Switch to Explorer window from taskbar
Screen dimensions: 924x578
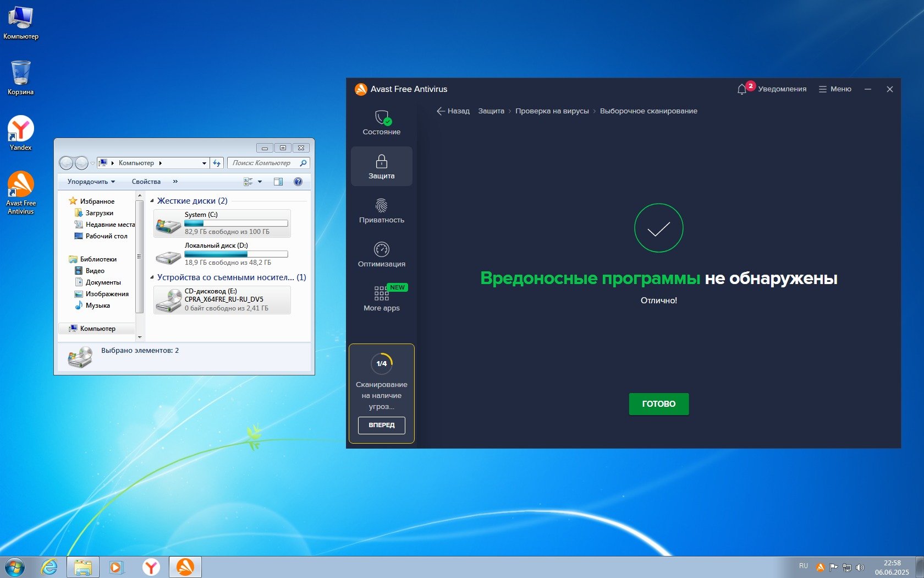(x=83, y=567)
